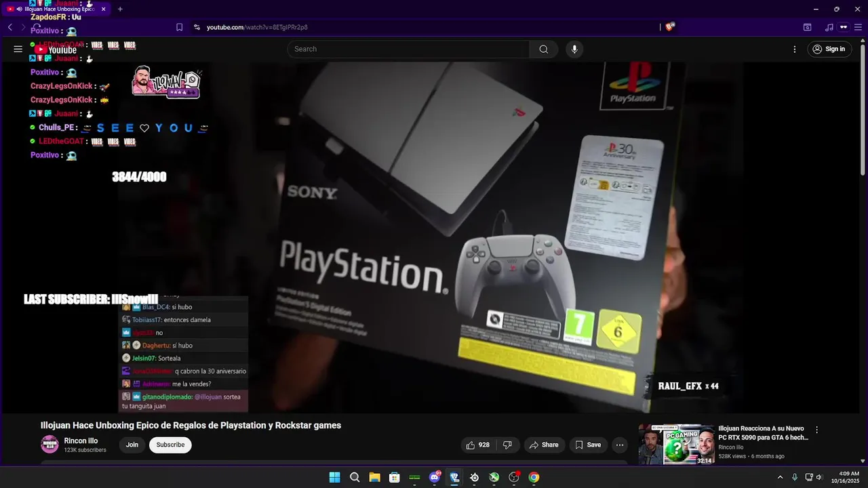
Task: Like the video with thumbs up
Action: [x=477, y=445]
